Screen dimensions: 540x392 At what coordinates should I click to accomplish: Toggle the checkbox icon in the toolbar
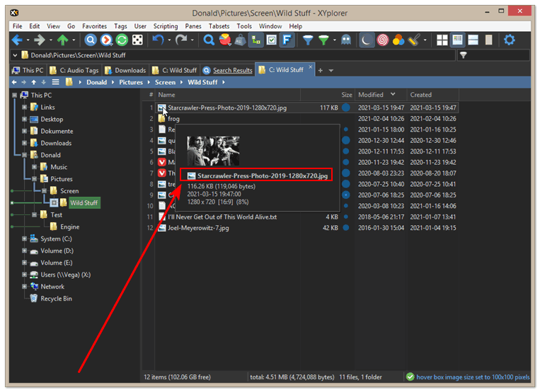272,40
